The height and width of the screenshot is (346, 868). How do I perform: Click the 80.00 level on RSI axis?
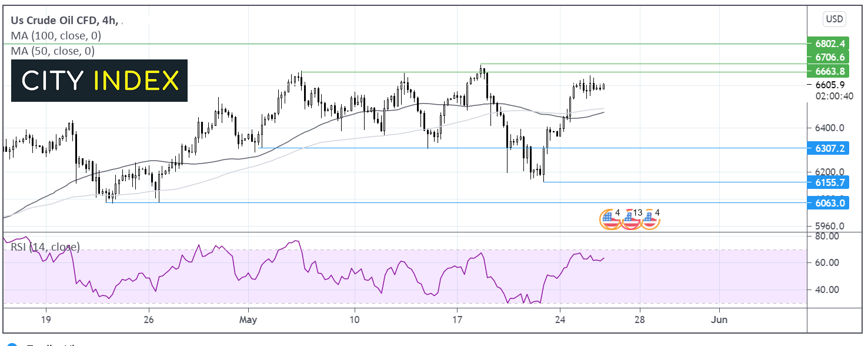point(827,237)
